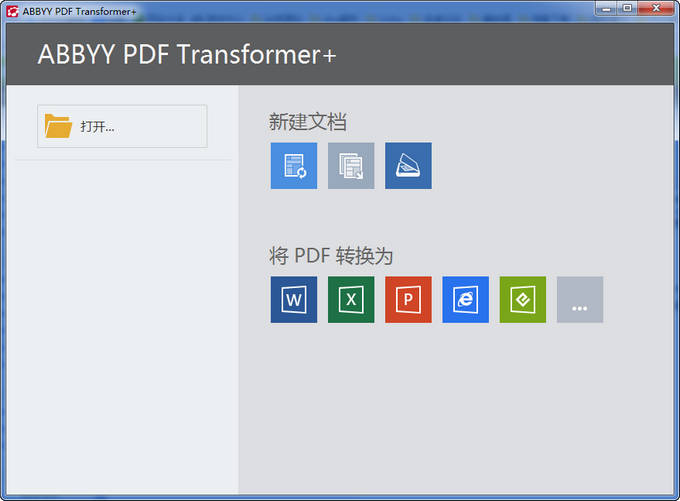
Task: Open more conversion formats with ... tile
Action: pyautogui.click(x=580, y=300)
